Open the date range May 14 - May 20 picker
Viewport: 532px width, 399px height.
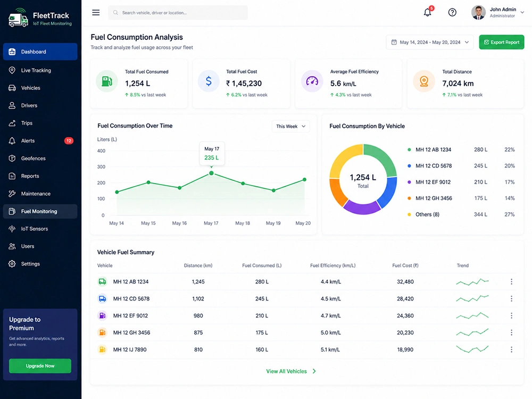click(430, 43)
